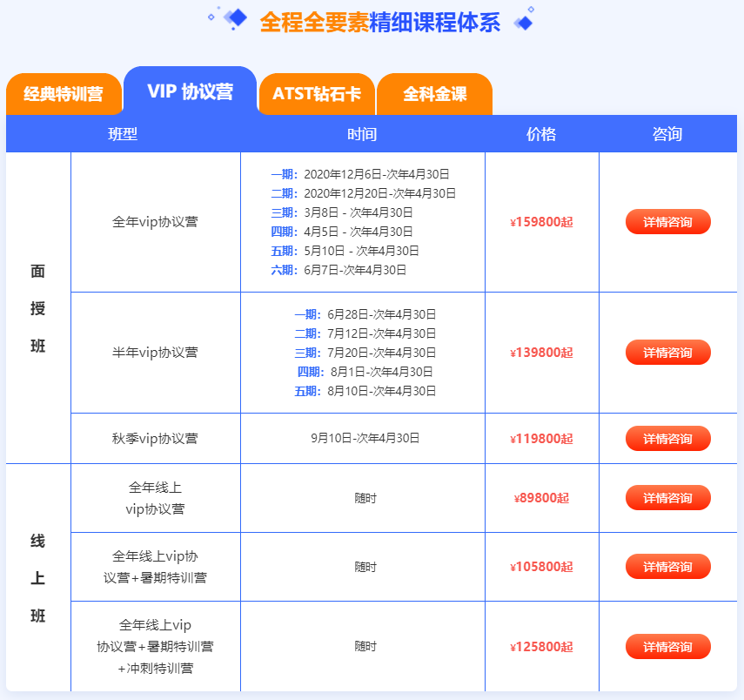The height and width of the screenshot is (700, 744).
Task: Click the 价格 column header
Action: coord(541,134)
